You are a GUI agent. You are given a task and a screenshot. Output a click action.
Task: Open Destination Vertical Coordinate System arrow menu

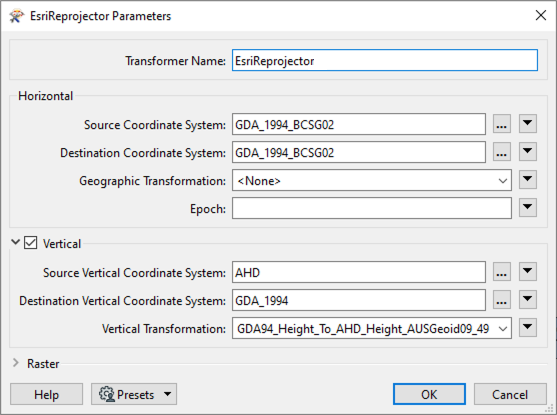pos(528,300)
